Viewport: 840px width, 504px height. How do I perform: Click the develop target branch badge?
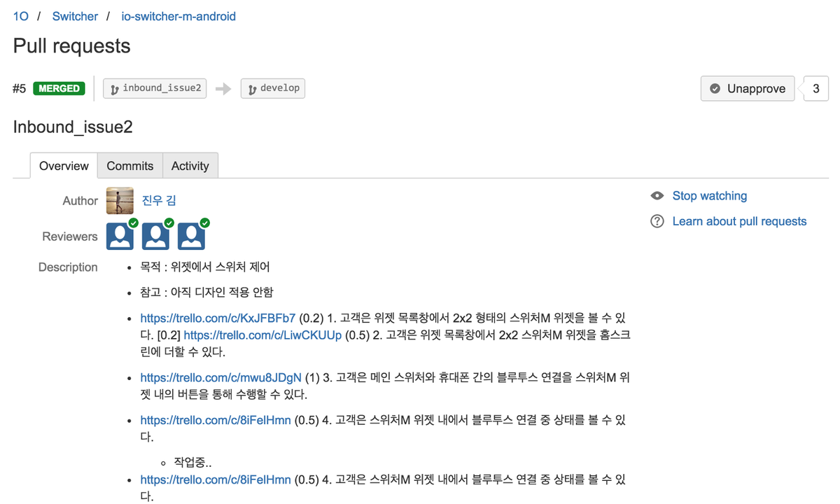(273, 88)
